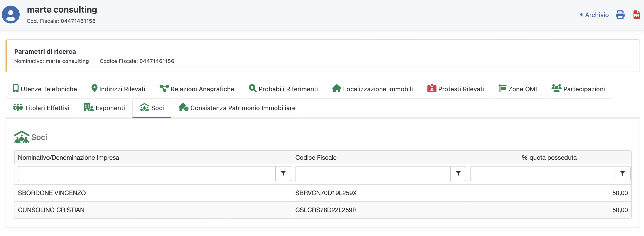Screen dimensions: 644x236
Task: Open filter options for Codice Fiscale column
Action: [458, 174]
